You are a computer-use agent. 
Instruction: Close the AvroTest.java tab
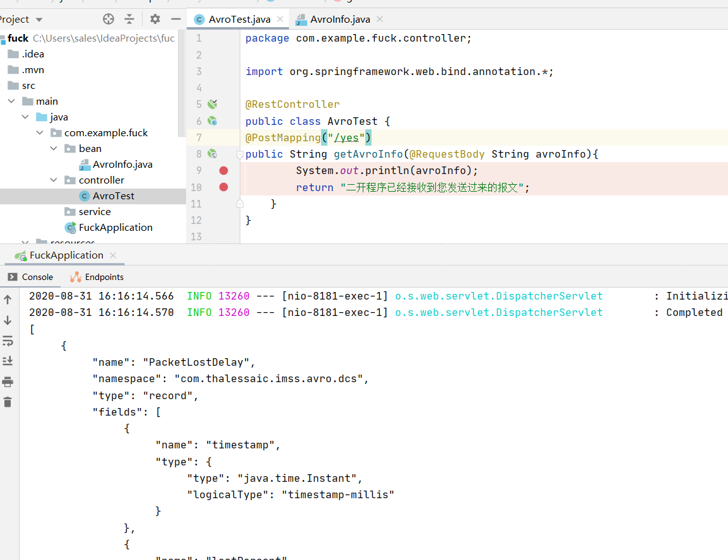(x=280, y=19)
